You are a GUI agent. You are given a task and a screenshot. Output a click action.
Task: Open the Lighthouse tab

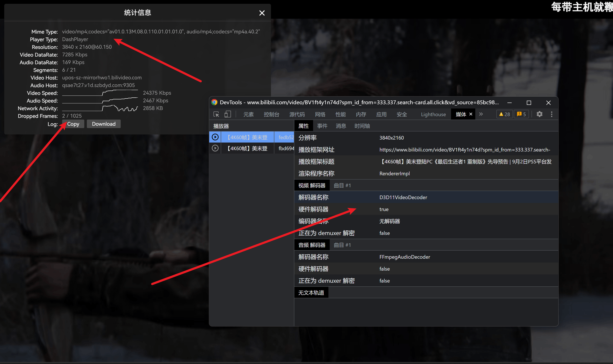[433, 114]
